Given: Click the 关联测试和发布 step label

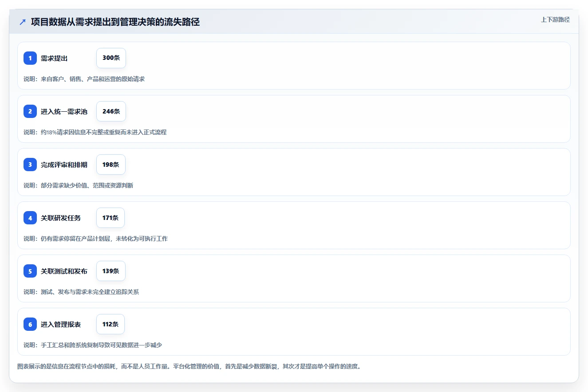Looking at the screenshot, I should tap(64, 271).
